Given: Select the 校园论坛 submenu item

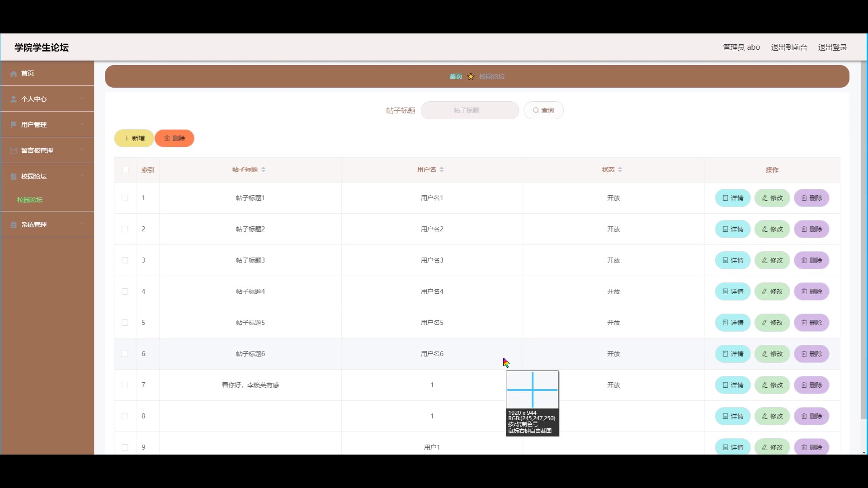Looking at the screenshot, I should click(x=30, y=200).
